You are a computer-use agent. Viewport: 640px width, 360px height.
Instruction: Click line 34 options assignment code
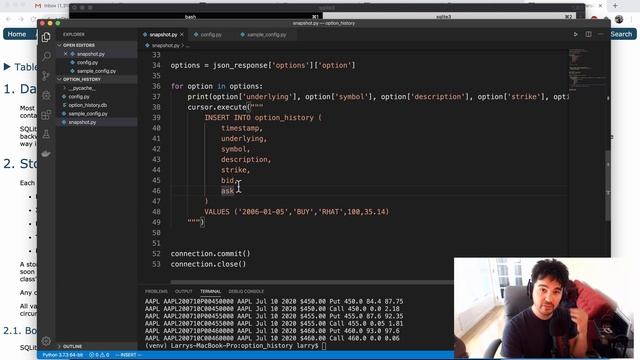pos(263,65)
